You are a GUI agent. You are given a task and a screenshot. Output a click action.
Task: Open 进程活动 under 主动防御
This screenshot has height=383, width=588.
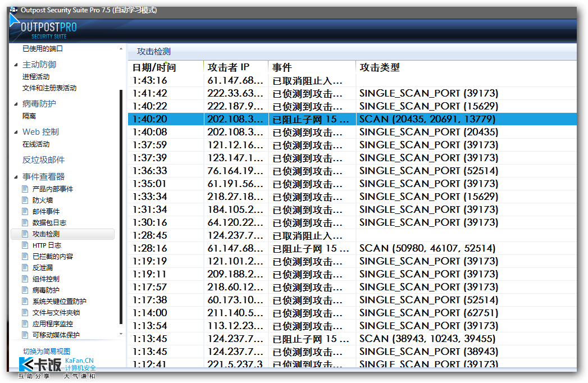tap(36, 77)
